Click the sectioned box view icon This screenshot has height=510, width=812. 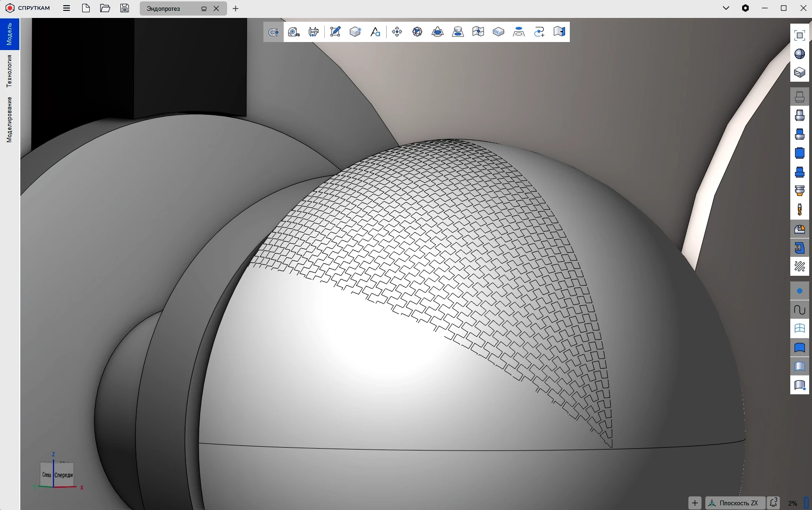[x=800, y=72]
